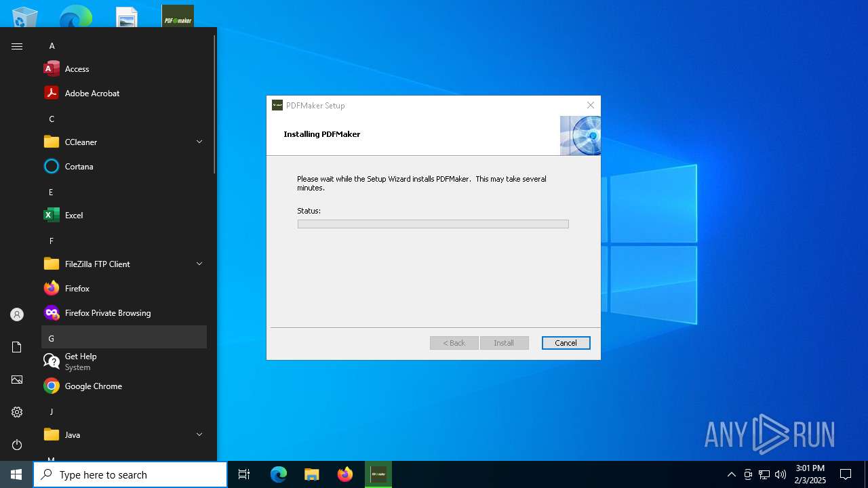868x488 pixels.
Task: Open the volume tray icon
Action: click(781, 474)
